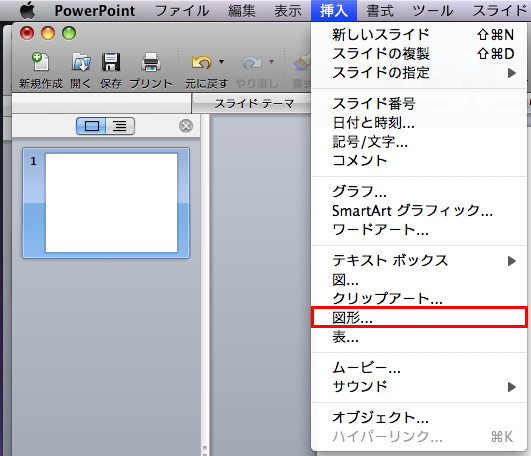Screen dimensions: 531x456
Task: Expand the テキスト ボックス submenu
Action: coord(419,261)
